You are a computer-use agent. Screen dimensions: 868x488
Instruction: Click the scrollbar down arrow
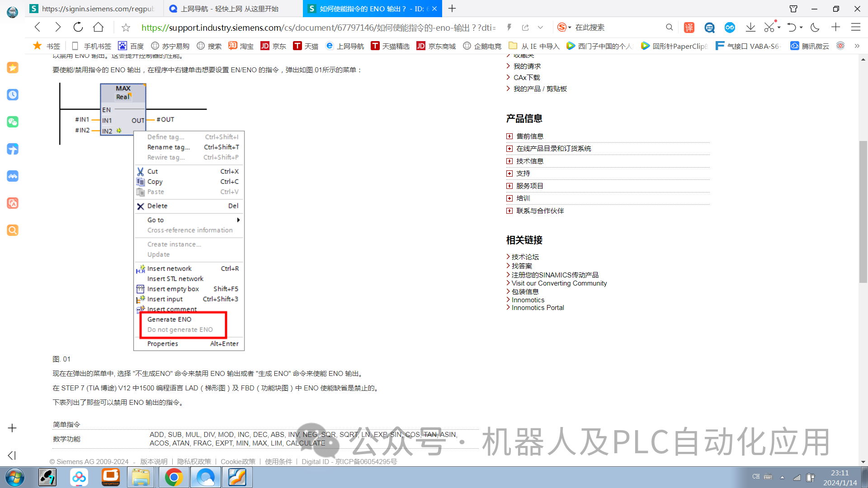coord(863,462)
